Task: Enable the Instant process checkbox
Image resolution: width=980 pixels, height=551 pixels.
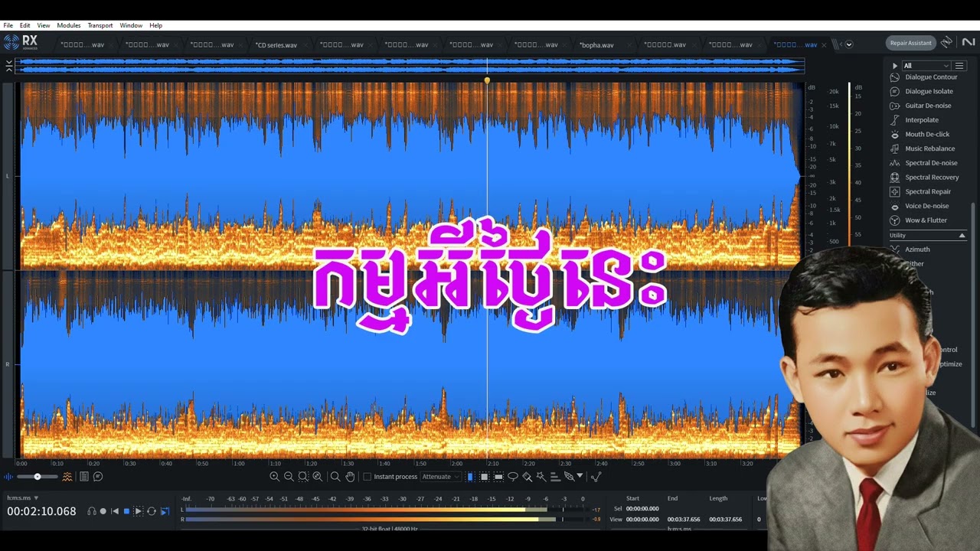Action: 367,477
